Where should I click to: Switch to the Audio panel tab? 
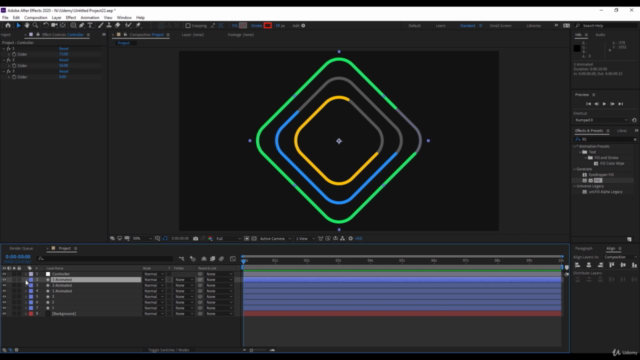pos(600,35)
